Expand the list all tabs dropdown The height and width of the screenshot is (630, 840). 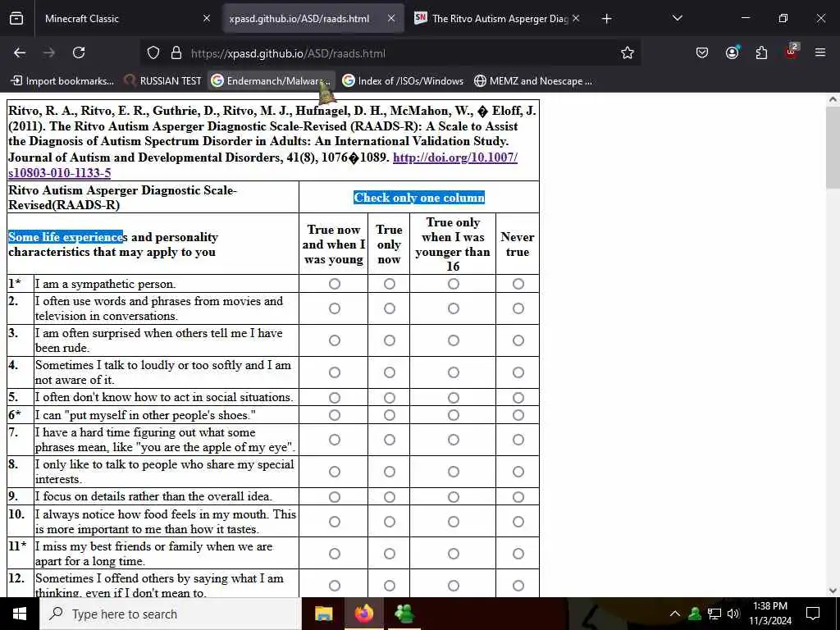[677, 19]
